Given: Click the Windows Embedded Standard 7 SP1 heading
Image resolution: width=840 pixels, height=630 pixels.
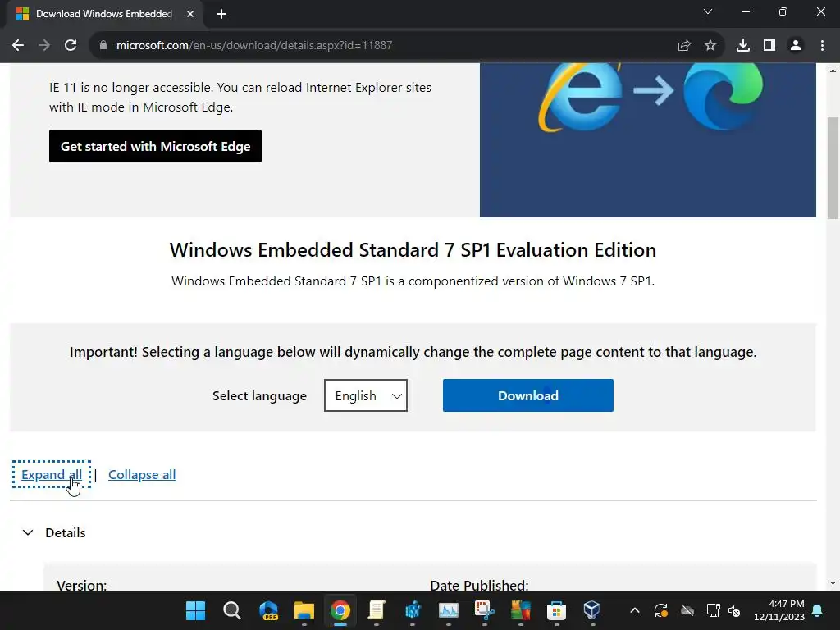Looking at the screenshot, I should 413,250.
